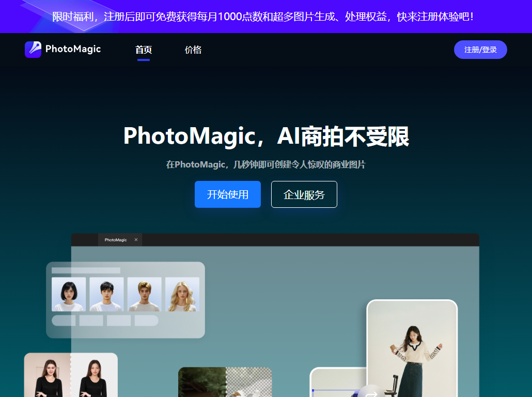Click the 注册/登录 button
Image resolution: width=532 pixels, height=397 pixels.
pos(480,50)
